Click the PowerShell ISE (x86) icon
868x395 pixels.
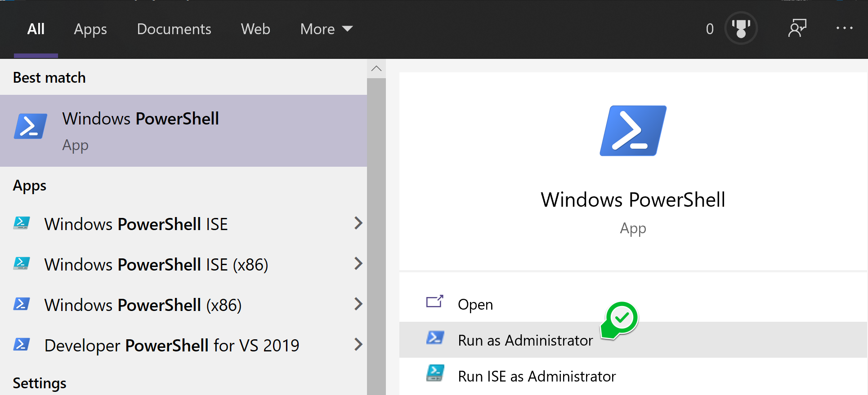click(22, 264)
